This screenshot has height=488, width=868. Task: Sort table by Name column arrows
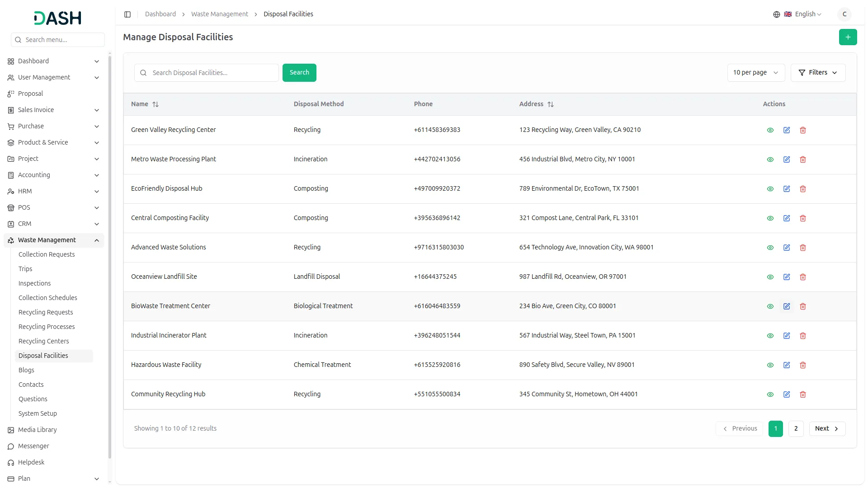coord(156,104)
